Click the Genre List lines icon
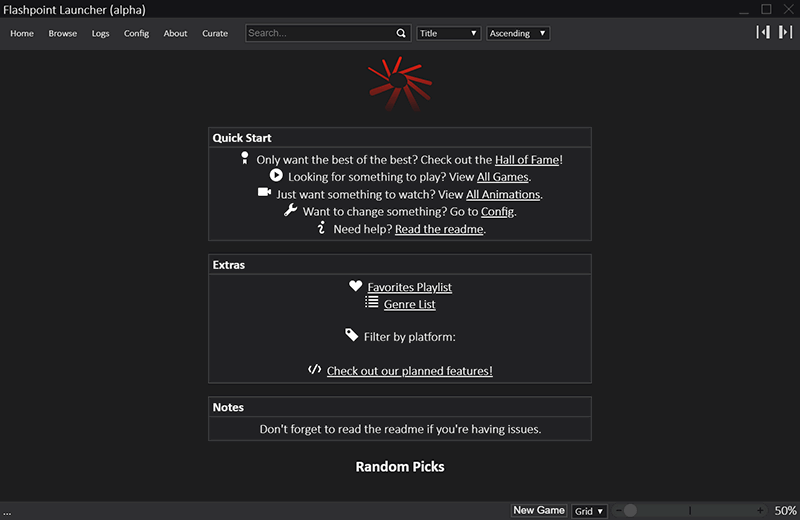Screen dimensions: 800x520 [x=371, y=302]
